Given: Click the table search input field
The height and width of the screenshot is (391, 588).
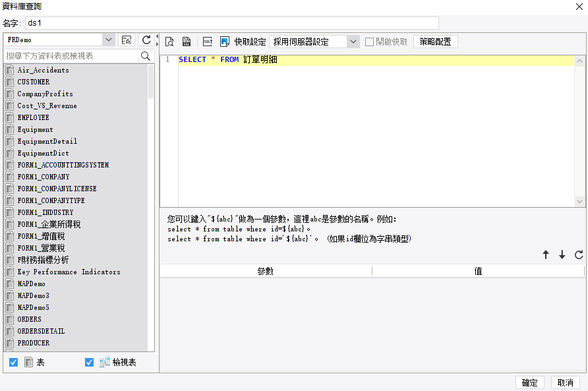Looking at the screenshot, I should click(x=73, y=56).
